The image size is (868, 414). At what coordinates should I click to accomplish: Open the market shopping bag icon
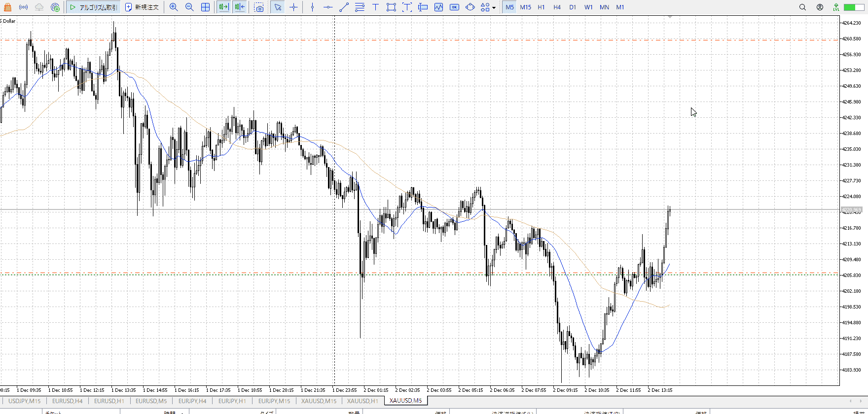pyautogui.click(x=7, y=7)
